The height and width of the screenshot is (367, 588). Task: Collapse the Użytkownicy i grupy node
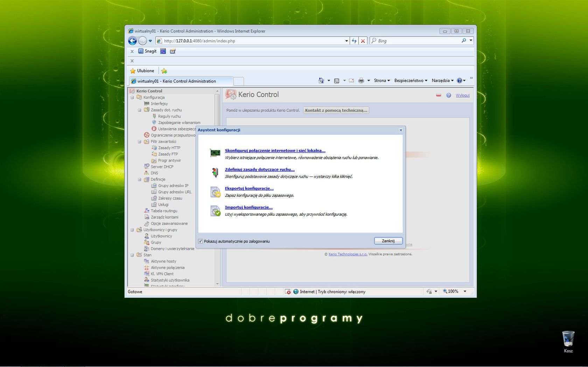pos(132,230)
